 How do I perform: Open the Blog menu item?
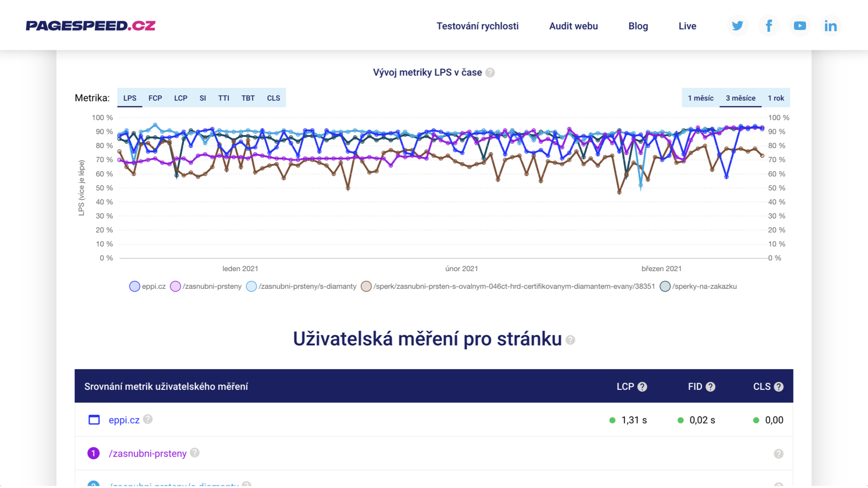coord(638,26)
